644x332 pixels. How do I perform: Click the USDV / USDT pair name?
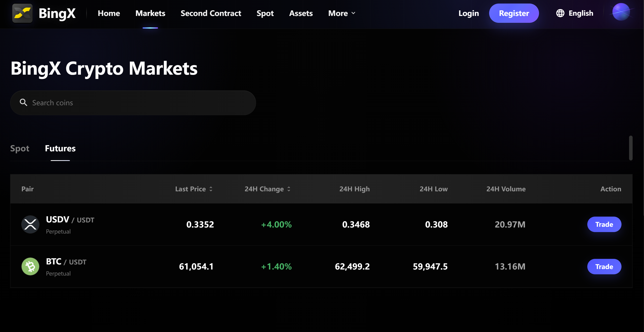tap(70, 219)
